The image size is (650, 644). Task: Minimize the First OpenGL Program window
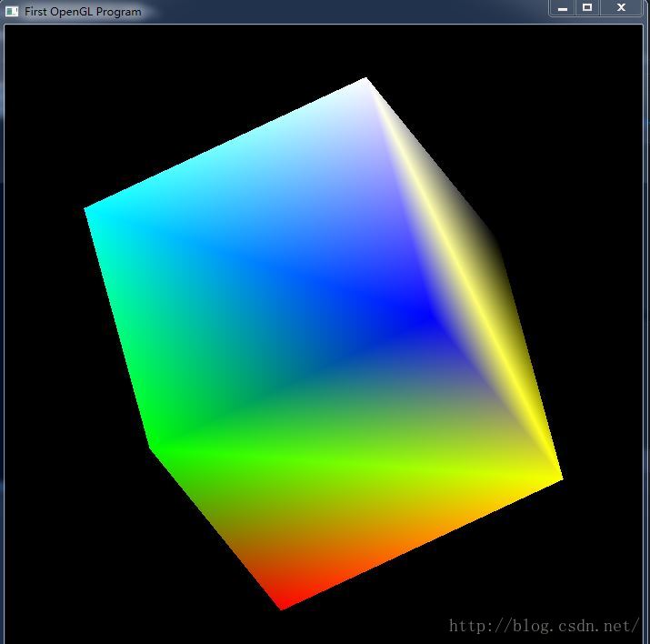[562, 7]
